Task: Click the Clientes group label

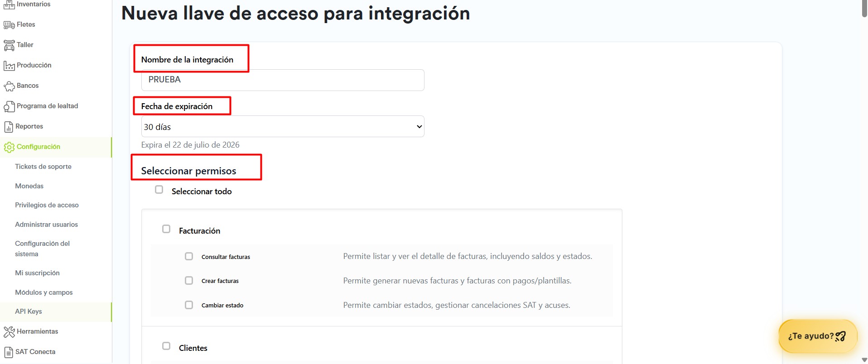Action: [x=193, y=348]
